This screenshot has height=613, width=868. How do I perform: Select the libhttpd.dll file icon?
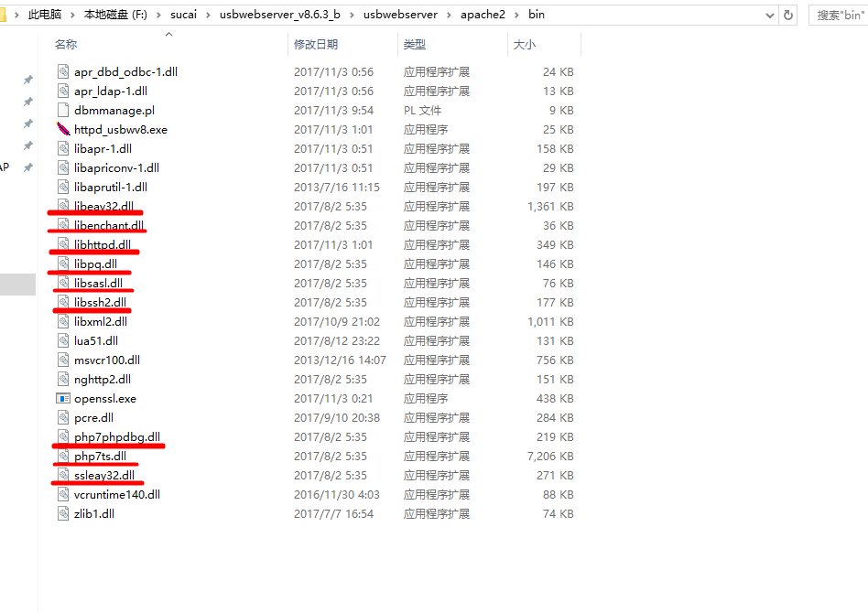[x=63, y=244]
